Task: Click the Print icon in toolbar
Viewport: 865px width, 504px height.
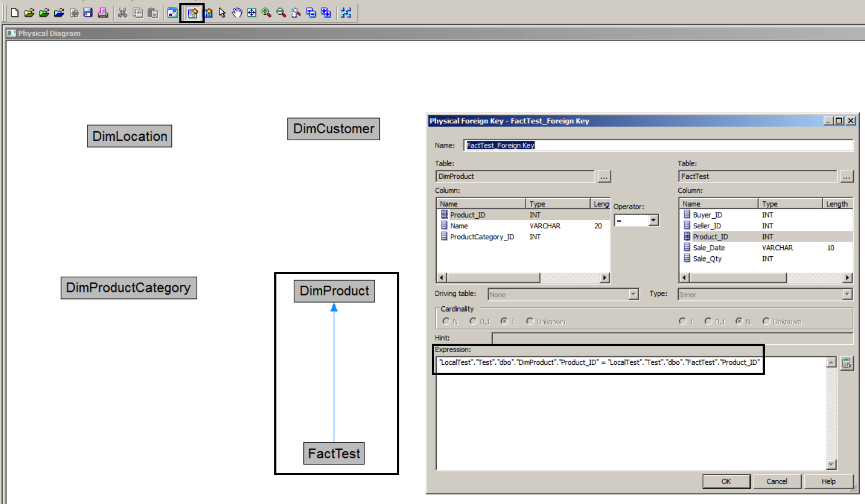Action: (103, 13)
